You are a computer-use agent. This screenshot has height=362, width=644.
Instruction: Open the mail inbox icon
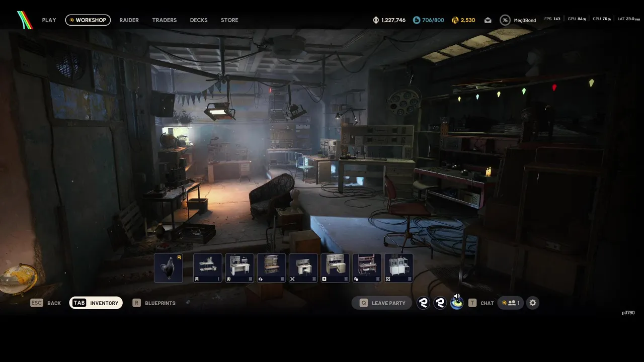pos(488,20)
